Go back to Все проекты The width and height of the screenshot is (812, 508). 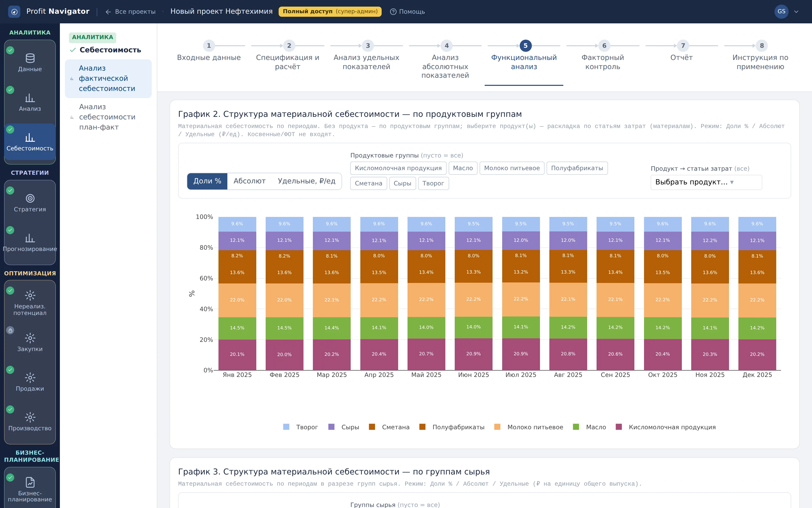(x=130, y=12)
